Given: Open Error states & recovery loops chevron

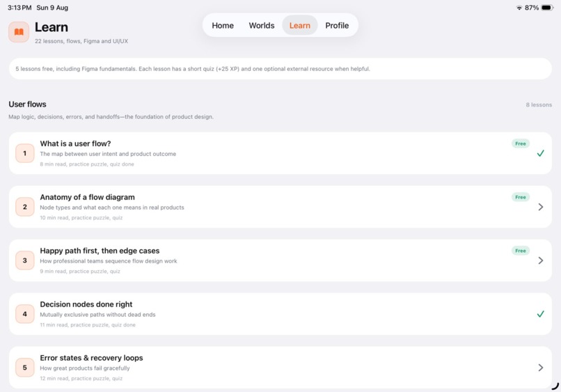Looking at the screenshot, I should click(x=541, y=368).
